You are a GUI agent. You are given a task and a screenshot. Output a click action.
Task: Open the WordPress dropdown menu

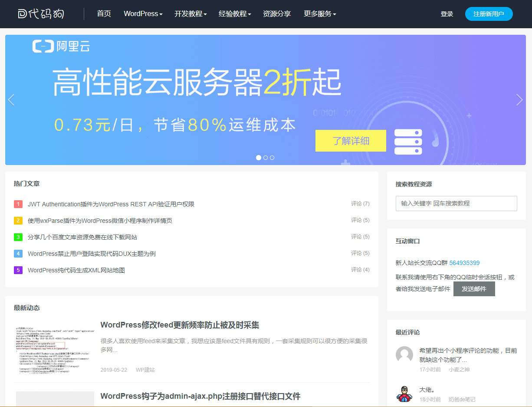click(143, 13)
